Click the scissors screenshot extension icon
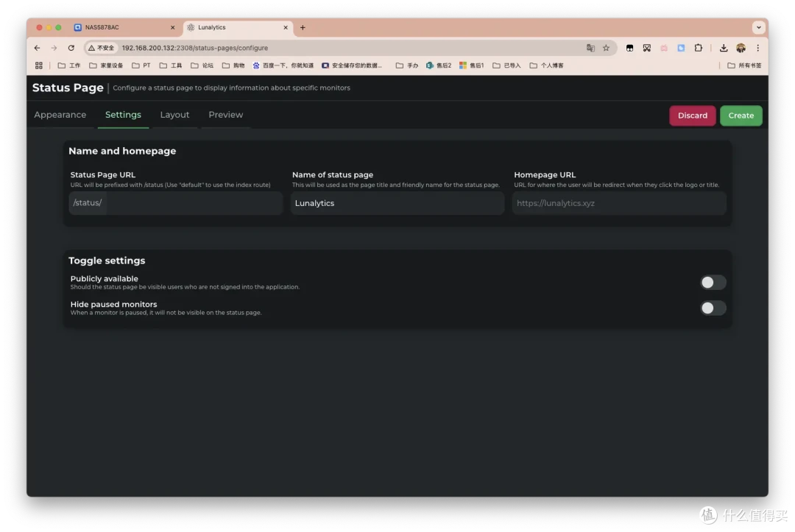This screenshot has height=532, width=795. point(646,48)
